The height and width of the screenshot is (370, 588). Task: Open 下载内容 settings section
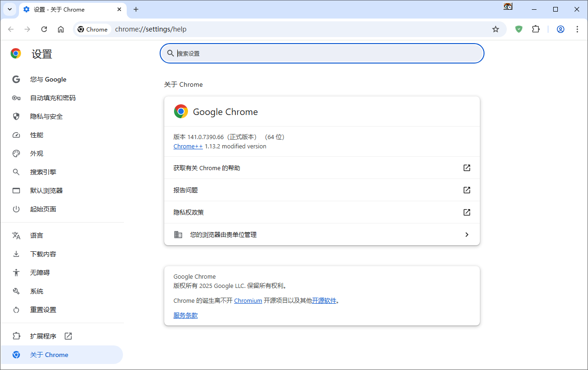[x=43, y=254]
